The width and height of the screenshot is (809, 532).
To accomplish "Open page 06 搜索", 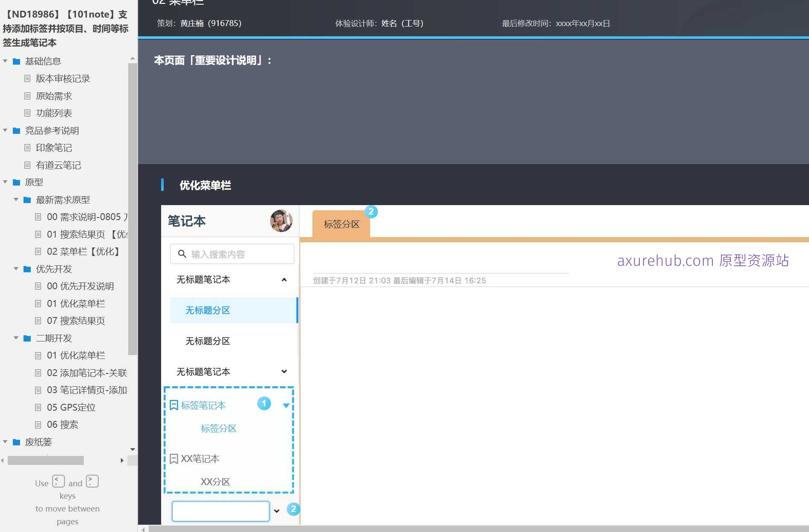I will click(x=63, y=425).
